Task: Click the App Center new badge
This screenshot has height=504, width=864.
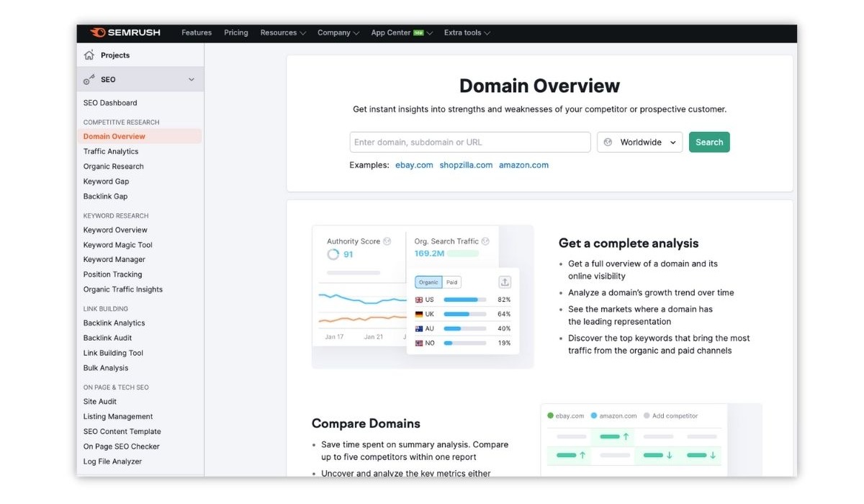Action: pos(418,32)
